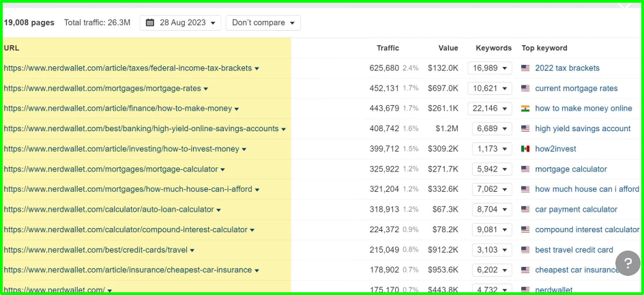The width and height of the screenshot is (644, 295).
Task: Open the 16,989 keywords dropdown
Action: [x=490, y=68]
